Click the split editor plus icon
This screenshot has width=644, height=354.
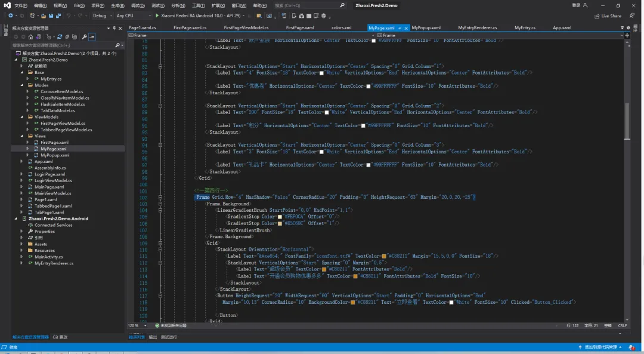(627, 35)
